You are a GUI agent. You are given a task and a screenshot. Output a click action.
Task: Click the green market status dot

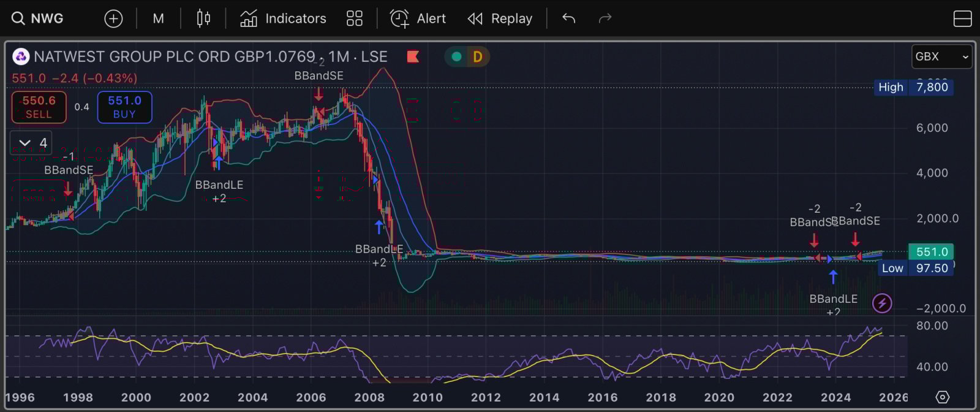coord(456,57)
